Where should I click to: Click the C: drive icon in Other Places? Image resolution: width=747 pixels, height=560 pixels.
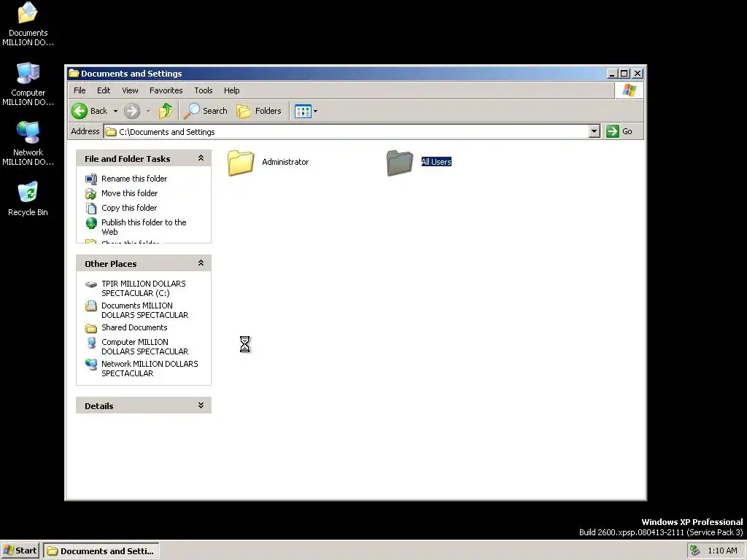91,284
